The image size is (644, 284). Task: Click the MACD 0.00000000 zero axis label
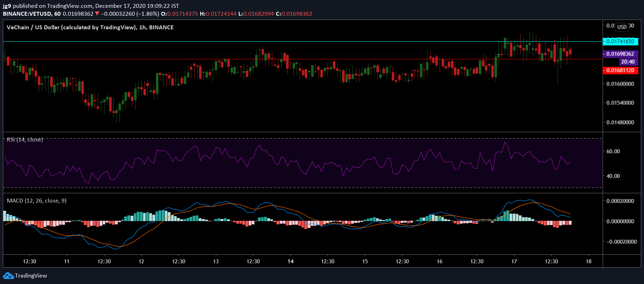(620, 221)
